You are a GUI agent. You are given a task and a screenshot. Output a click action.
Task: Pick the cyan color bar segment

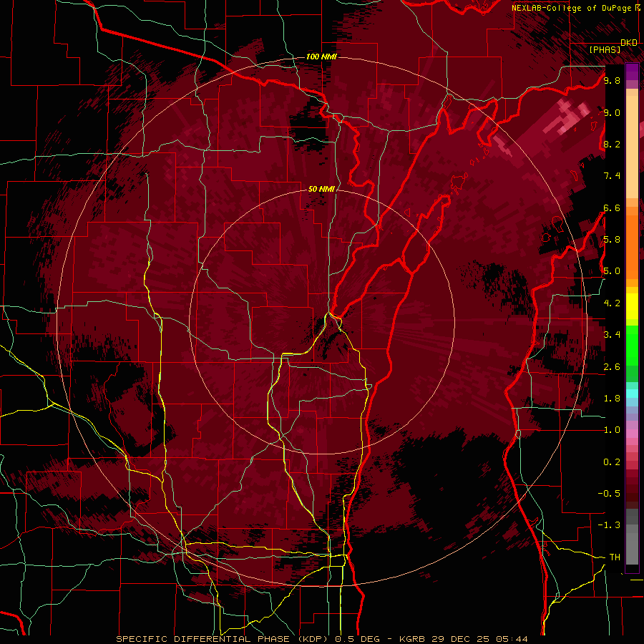click(632, 394)
